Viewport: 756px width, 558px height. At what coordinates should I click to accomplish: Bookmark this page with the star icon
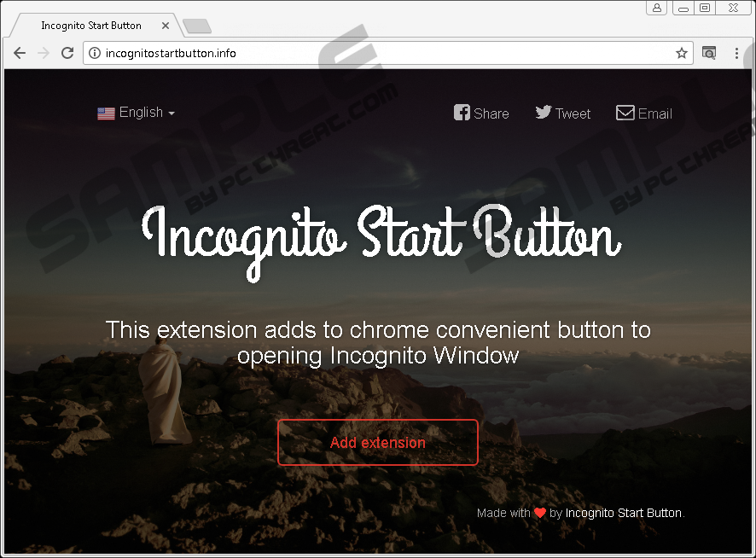point(682,53)
